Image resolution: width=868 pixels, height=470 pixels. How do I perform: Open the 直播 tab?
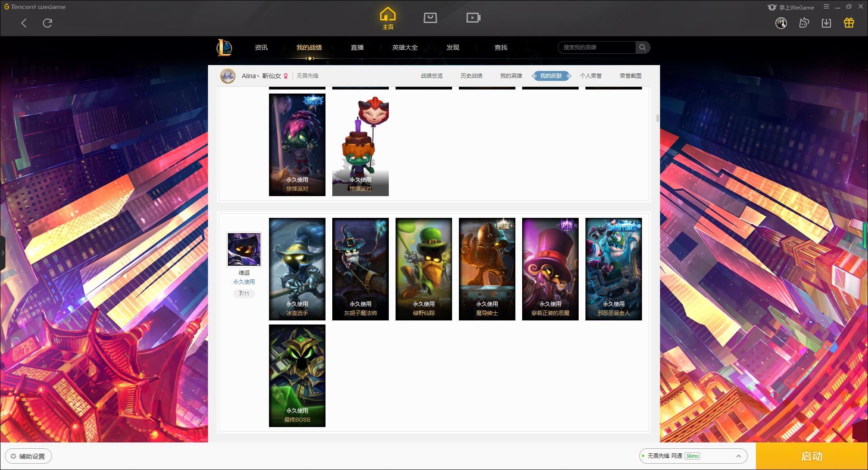click(x=357, y=47)
